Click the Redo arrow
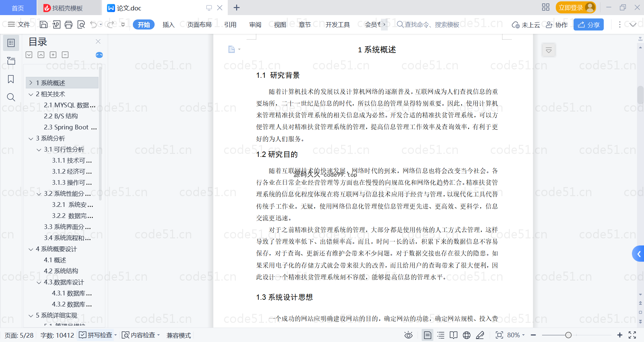This screenshot has width=644, height=342. [x=111, y=24]
